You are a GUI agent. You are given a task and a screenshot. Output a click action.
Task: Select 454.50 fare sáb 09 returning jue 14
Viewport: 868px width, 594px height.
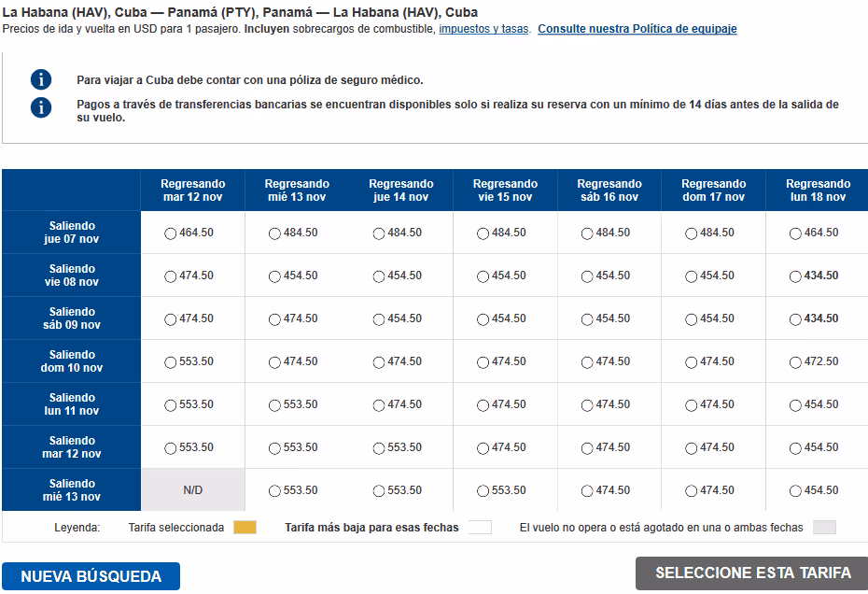tap(379, 319)
